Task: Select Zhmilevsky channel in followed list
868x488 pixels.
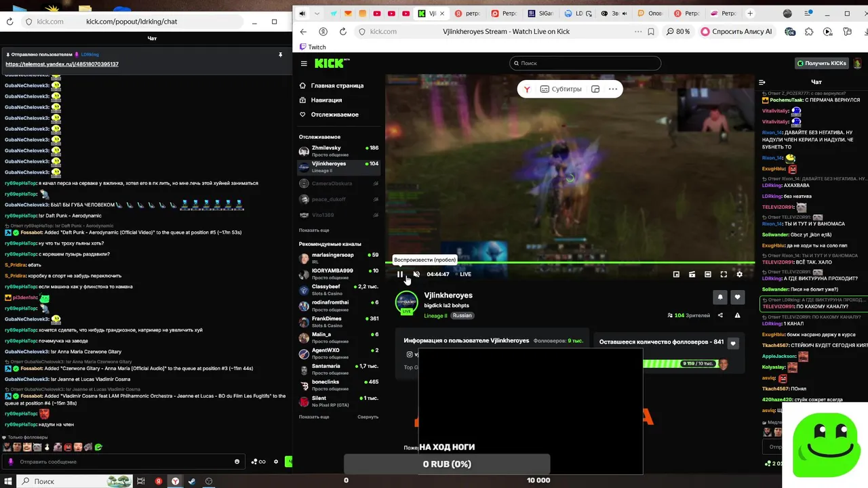Action: click(339, 150)
